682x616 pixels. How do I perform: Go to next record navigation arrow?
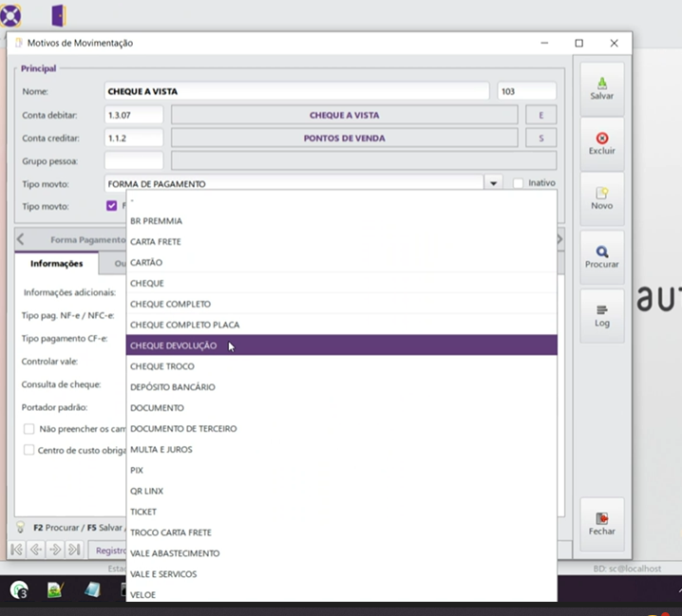(55, 550)
